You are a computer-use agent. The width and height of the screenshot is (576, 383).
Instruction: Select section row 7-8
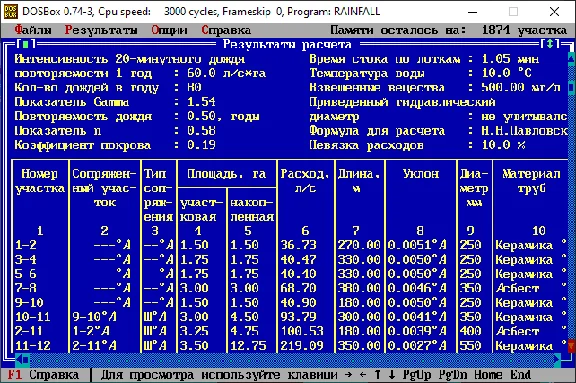(x=291, y=288)
